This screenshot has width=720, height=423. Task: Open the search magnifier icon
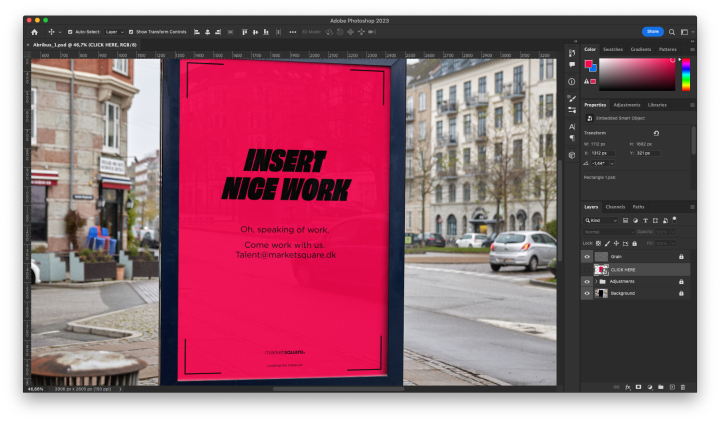[672, 32]
